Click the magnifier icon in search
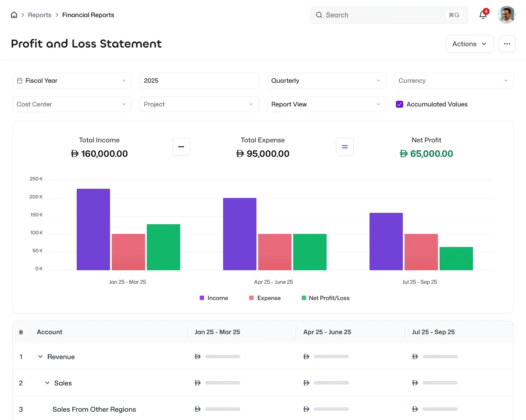 coord(319,15)
